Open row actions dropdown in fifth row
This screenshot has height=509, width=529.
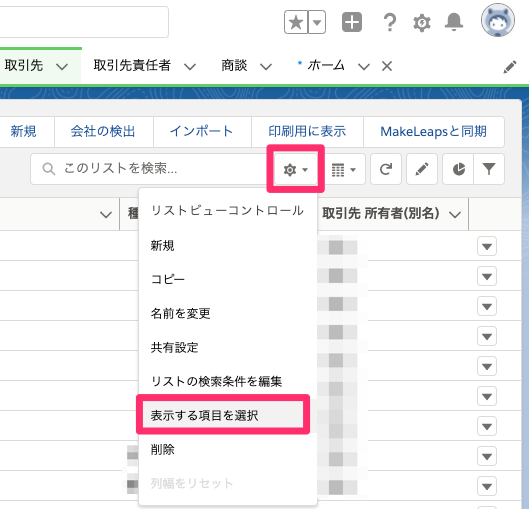486,366
